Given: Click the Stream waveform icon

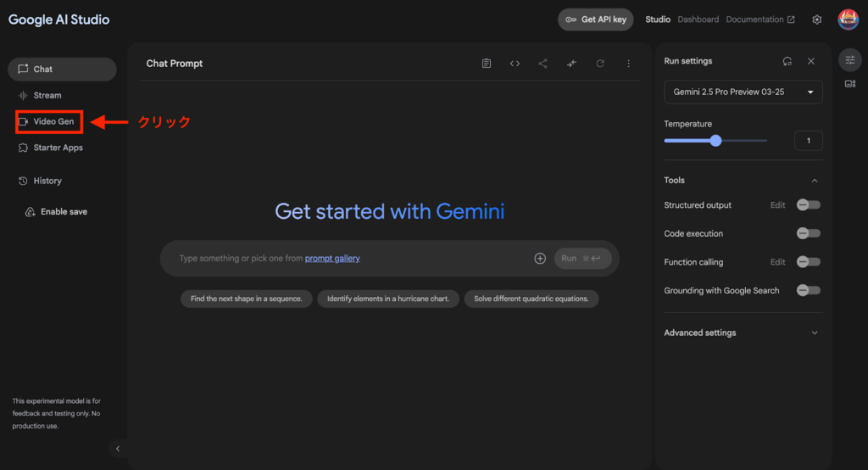Looking at the screenshot, I should coord(23,95).
